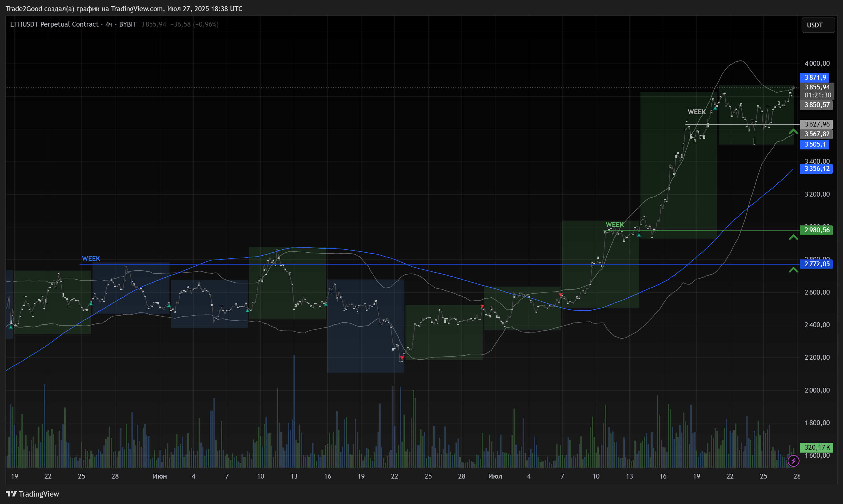843x504 pixels.
Task: Click the 4ч timeframe label in header
Action: [109, 24]
